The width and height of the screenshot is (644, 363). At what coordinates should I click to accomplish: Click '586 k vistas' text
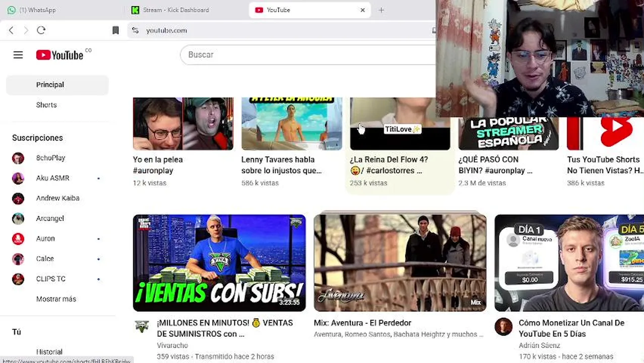260,183
